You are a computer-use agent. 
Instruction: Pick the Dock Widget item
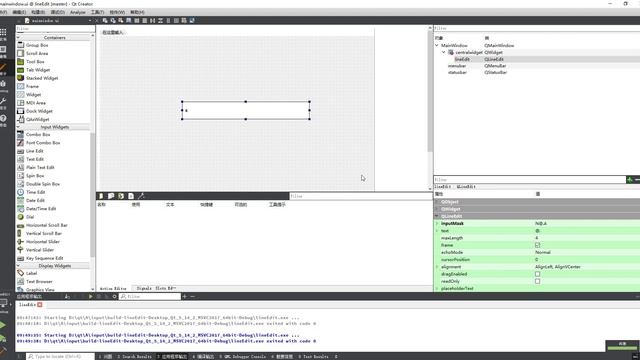[x=35, y=111]
